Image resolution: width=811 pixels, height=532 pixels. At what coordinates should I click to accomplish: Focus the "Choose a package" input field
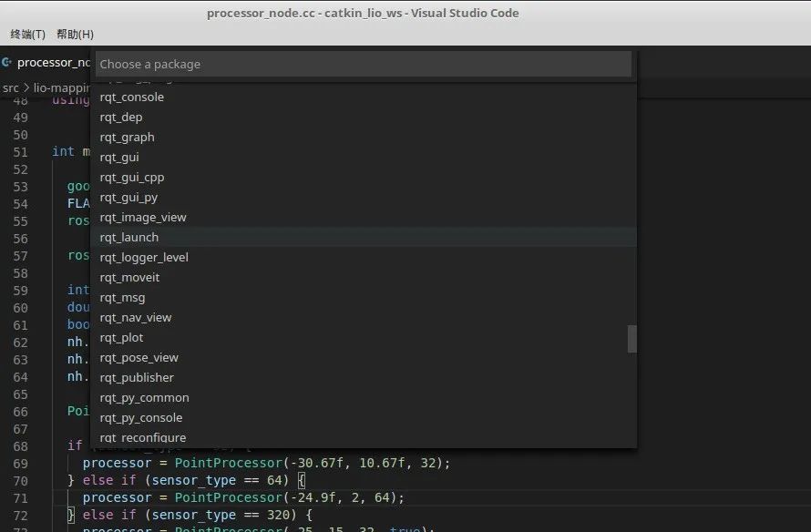[364, 64]
